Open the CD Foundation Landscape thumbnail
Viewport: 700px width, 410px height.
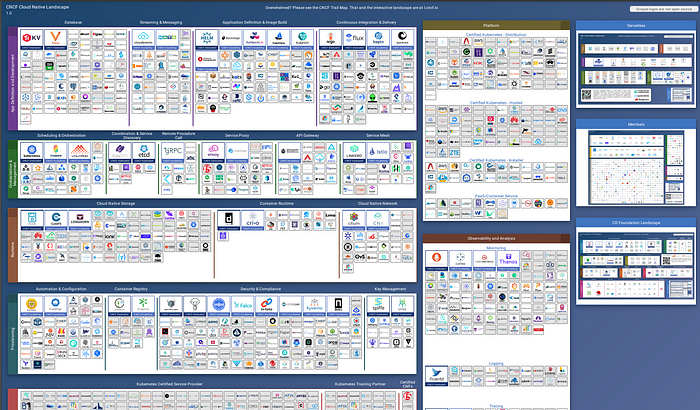tap(636, 266)
